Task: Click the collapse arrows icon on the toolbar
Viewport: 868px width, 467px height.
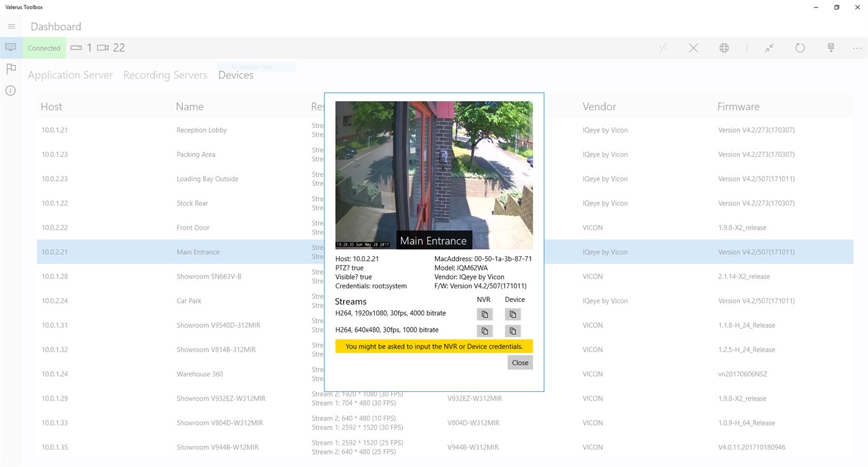Action: [769, 48]
